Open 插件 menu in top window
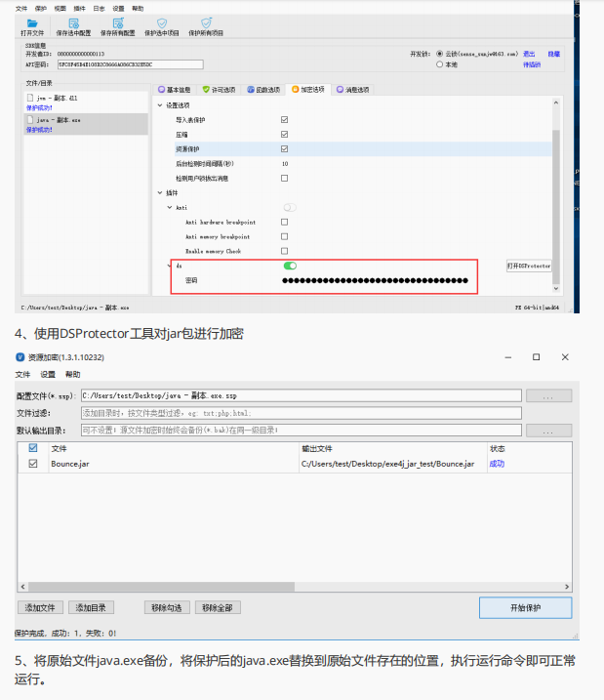Screen dimensions: 604x700 point(79,9)
